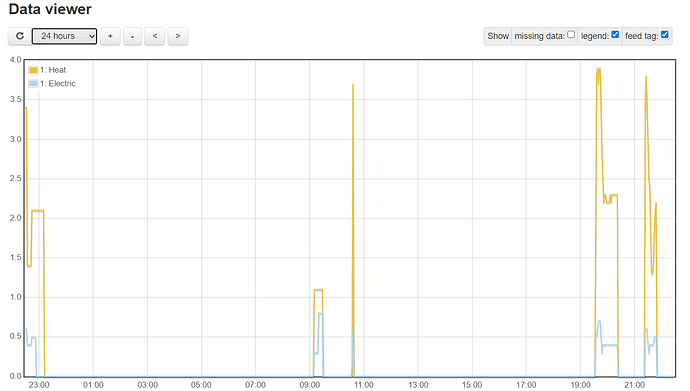Image resolution: width=690 pixels, height=391 pixels.
Task: Pan graph right with > arrow
Action: (178, 36)
